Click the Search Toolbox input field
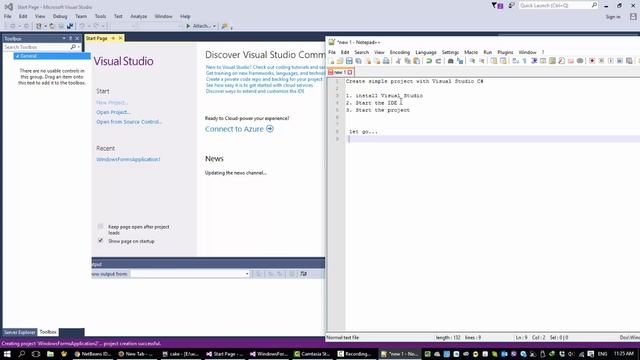 pos(36,47)
